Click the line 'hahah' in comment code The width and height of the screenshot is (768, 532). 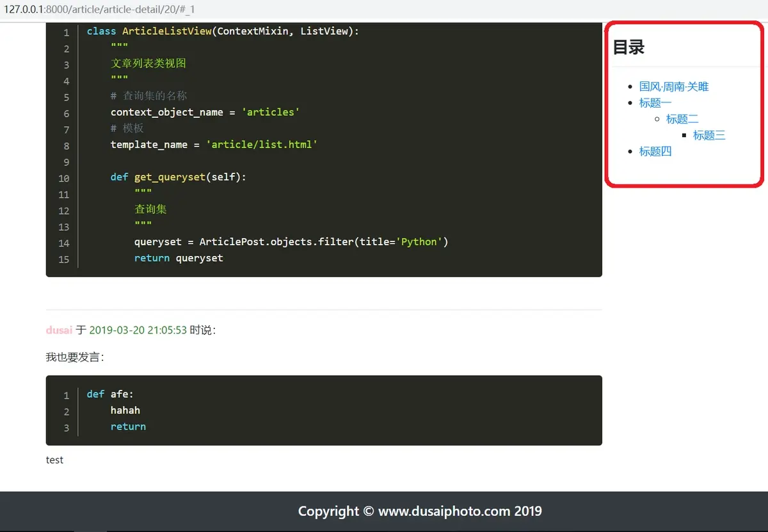(125, 410)
